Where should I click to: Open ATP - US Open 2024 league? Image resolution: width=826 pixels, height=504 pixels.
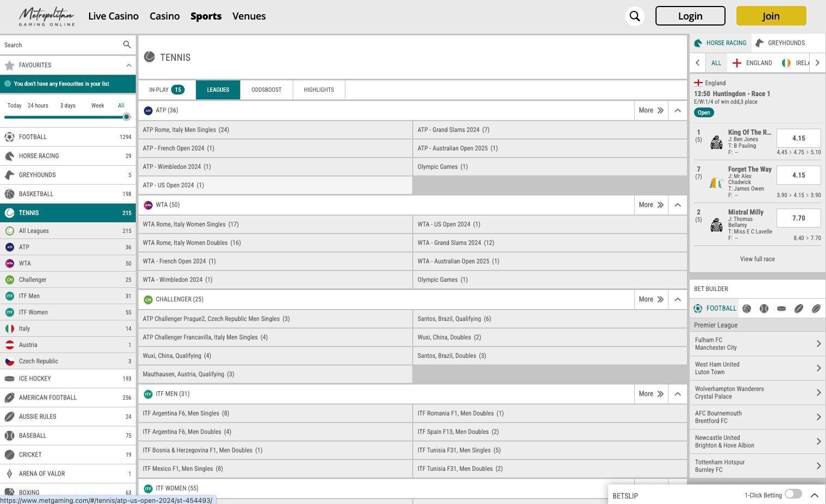(275, 185)
